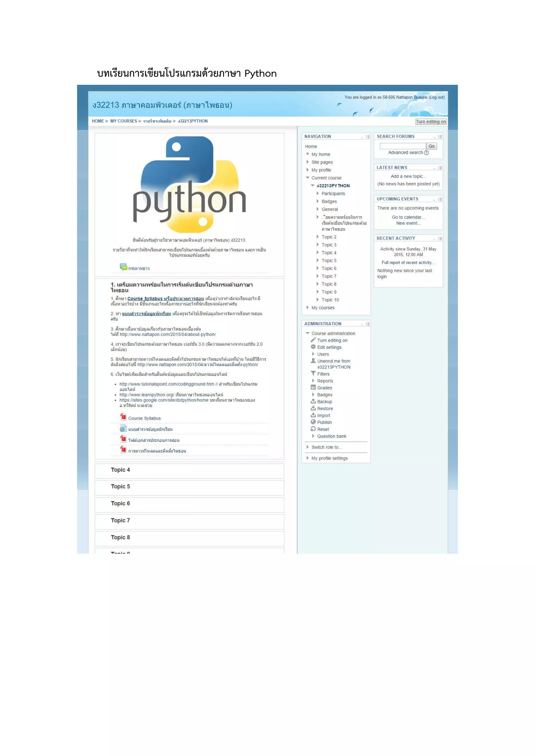The image size is (535, 756).
Task: Open Reports in Course administration
Action: coord(325,381)
